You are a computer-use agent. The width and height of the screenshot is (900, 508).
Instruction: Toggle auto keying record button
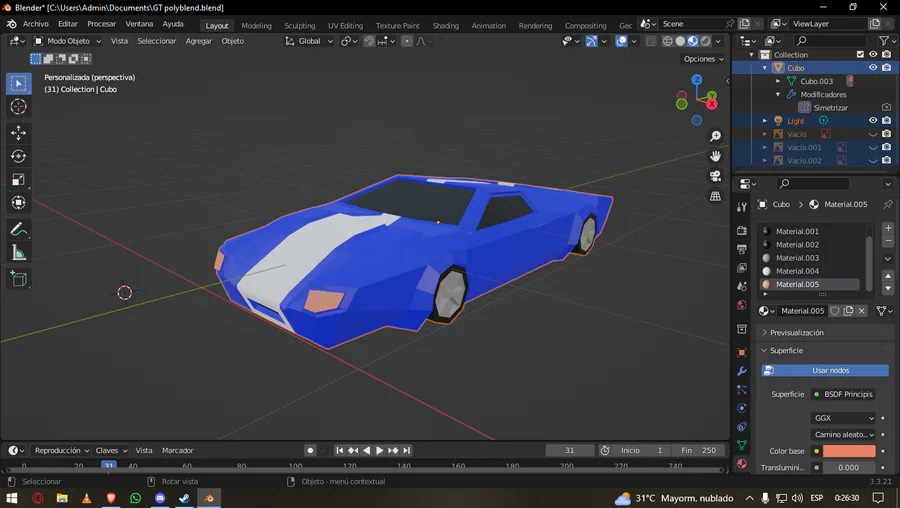311,451
